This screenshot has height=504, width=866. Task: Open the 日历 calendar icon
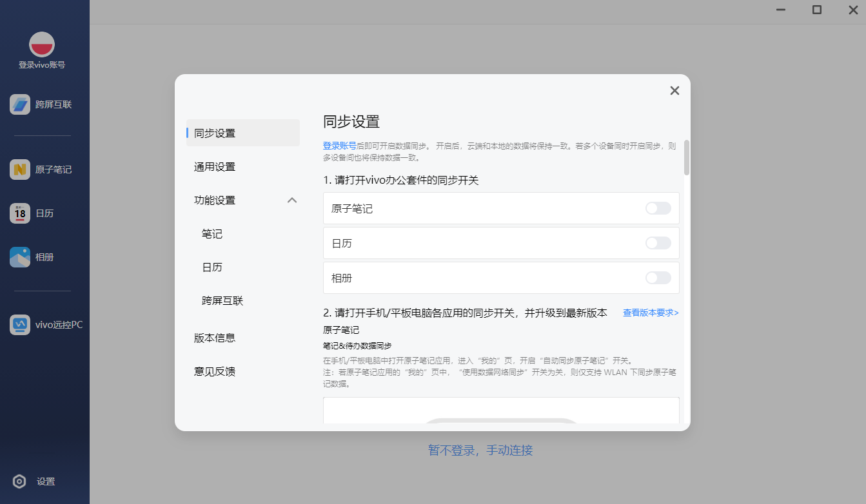20,213
